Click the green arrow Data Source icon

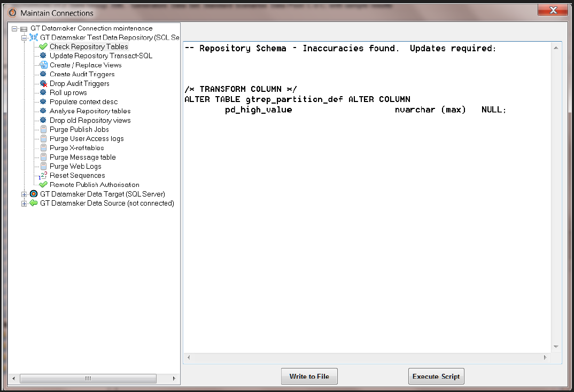click(x=34, y=203)
